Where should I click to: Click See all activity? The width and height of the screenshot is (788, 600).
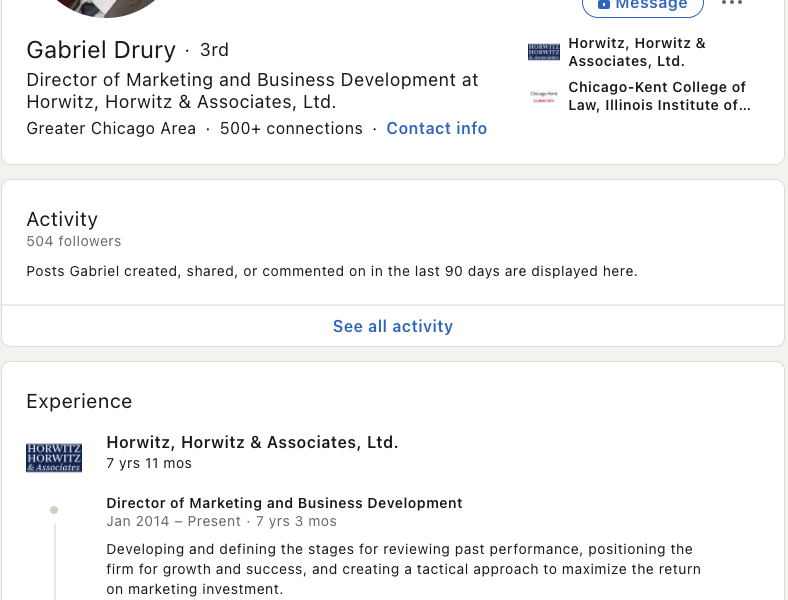pyautogui.click(x=393, y=326)
